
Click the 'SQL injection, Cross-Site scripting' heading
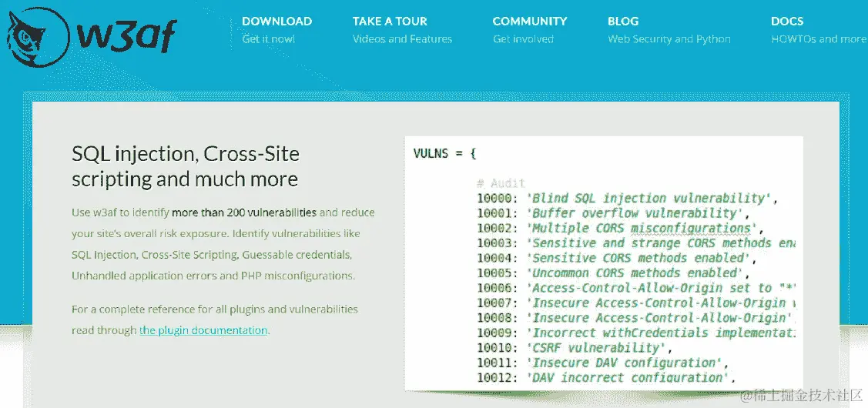point(186,166)
